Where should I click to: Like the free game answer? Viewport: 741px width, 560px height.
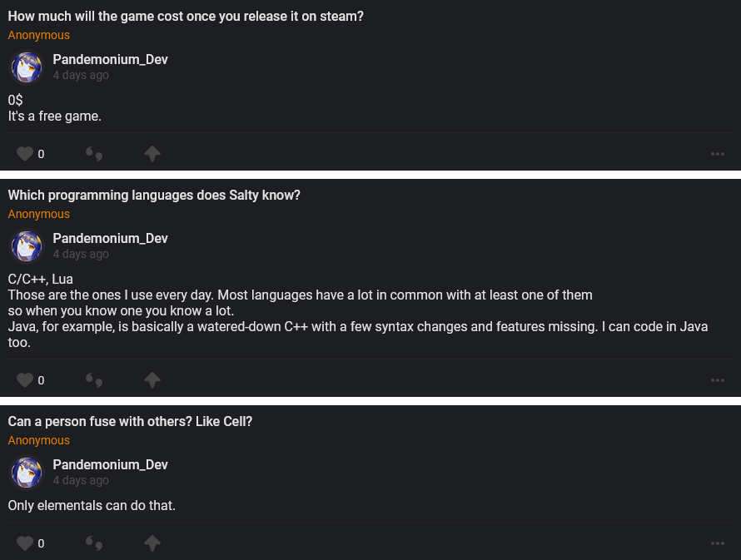pyautogui.click(x=25, y=154)
